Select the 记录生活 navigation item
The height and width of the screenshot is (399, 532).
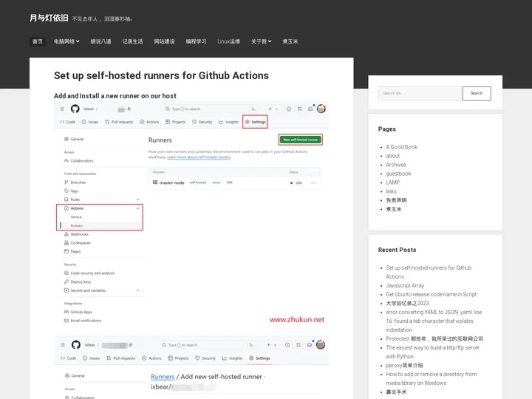click(x=132, y=41)
